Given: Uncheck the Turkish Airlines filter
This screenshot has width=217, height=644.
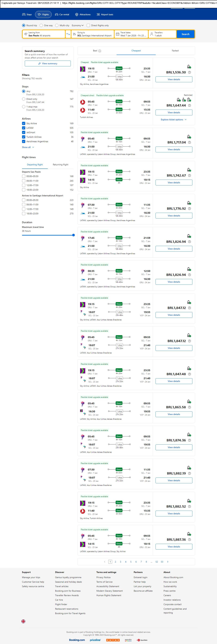Looking at the screenshot, I should [x=24, y=137].
